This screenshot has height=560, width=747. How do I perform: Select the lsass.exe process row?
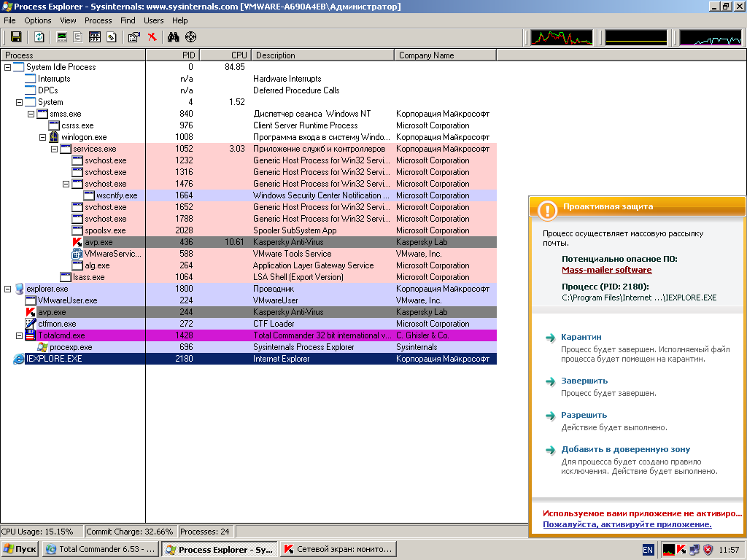[x=248, y=277]
